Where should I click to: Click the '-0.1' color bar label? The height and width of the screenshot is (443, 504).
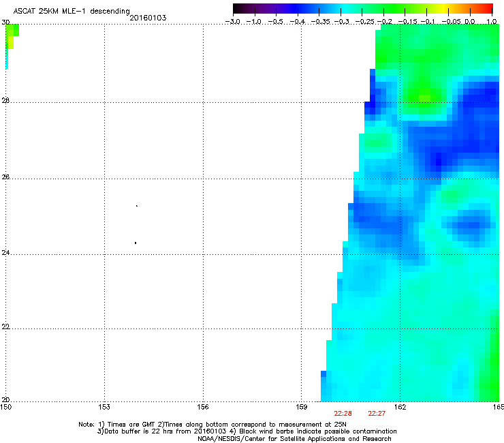428,22
